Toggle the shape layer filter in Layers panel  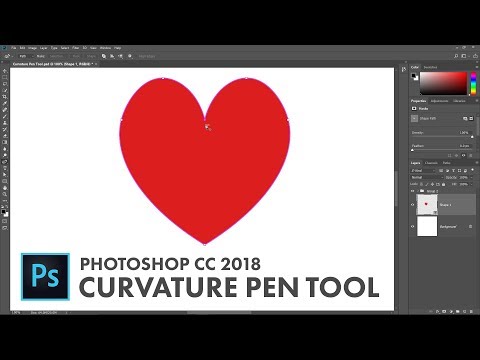[459, 171]
